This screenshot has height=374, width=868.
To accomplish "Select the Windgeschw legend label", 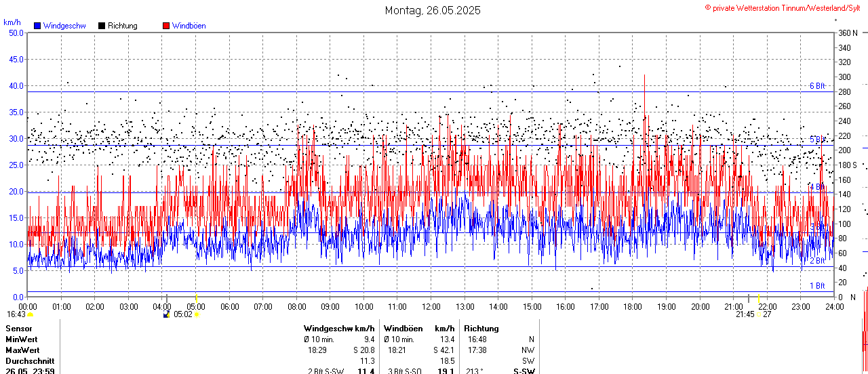I will 64,26.
